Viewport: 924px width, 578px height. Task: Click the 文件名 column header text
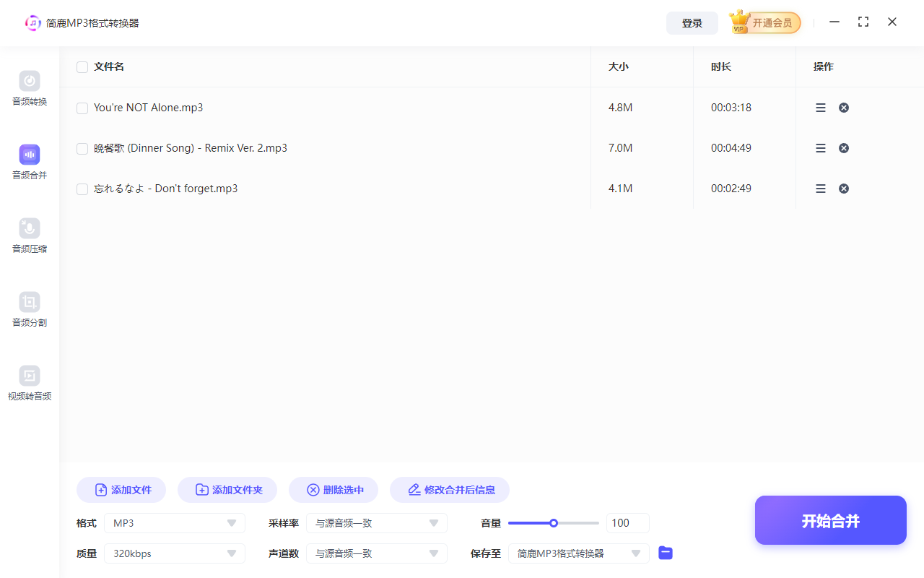[109, 66]
